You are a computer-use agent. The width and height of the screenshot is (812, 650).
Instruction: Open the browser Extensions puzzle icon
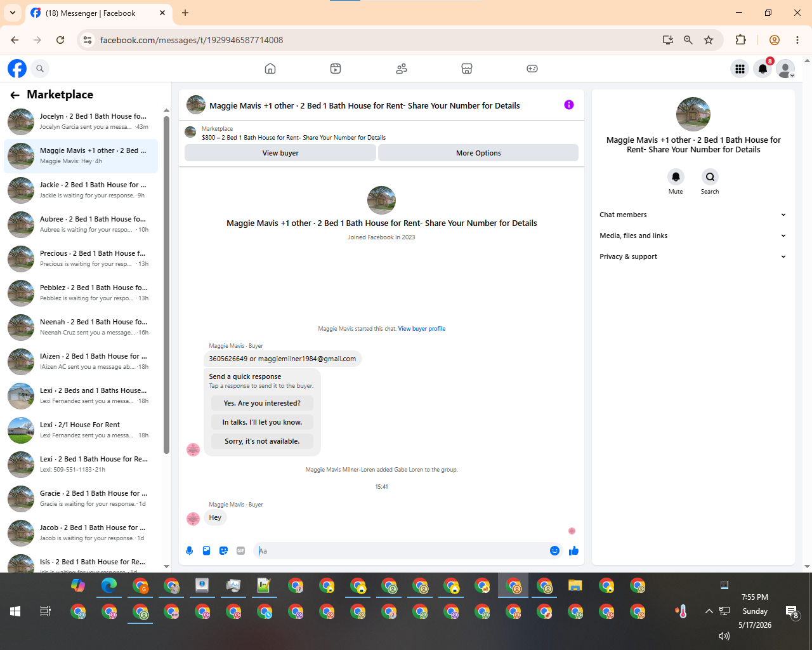[740, 40]
